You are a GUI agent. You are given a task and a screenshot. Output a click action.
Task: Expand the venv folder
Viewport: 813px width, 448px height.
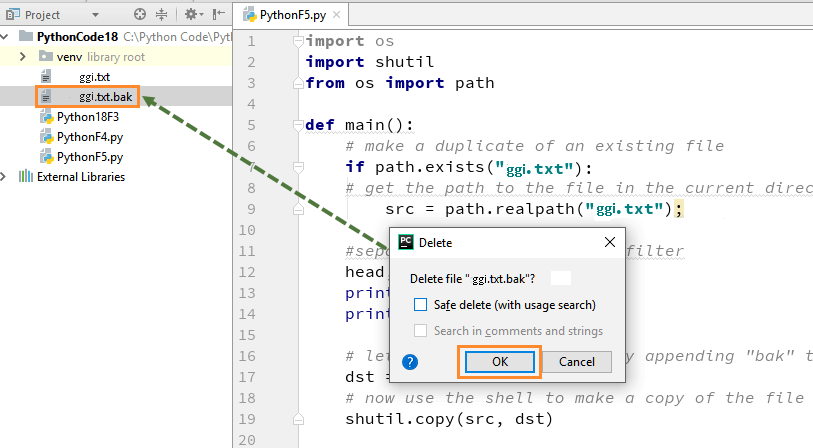pyautogui.click(x=23, y=57)
